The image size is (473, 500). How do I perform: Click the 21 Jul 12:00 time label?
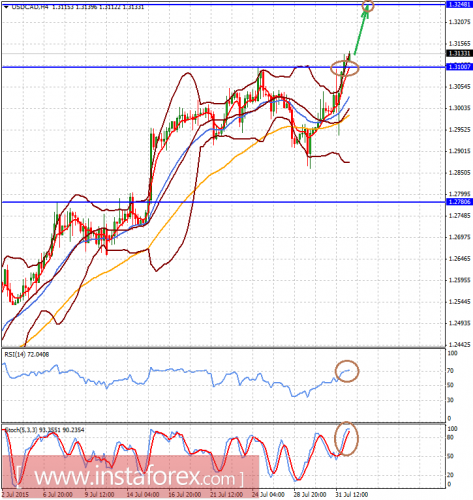[x=226, y=494]
